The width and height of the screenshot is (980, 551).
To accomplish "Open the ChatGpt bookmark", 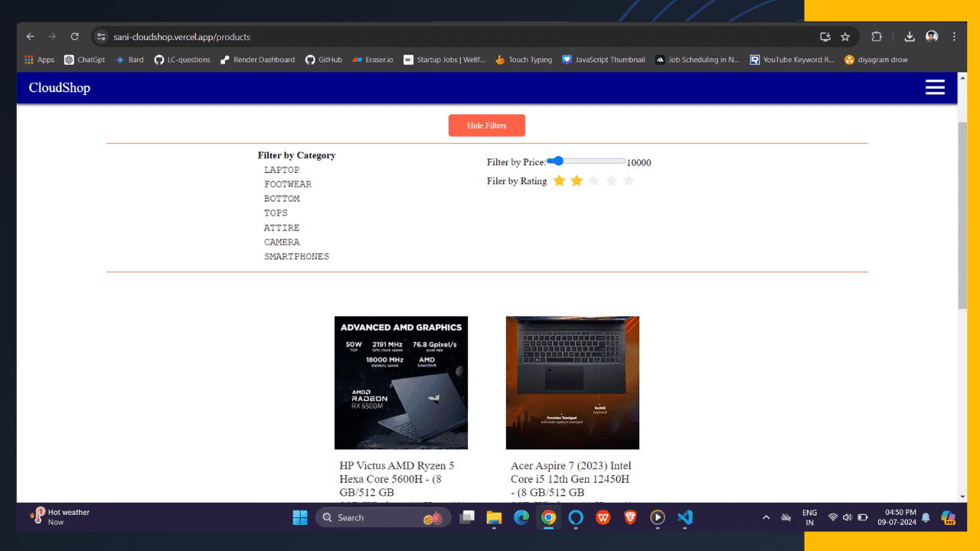I will coord(84,59).
